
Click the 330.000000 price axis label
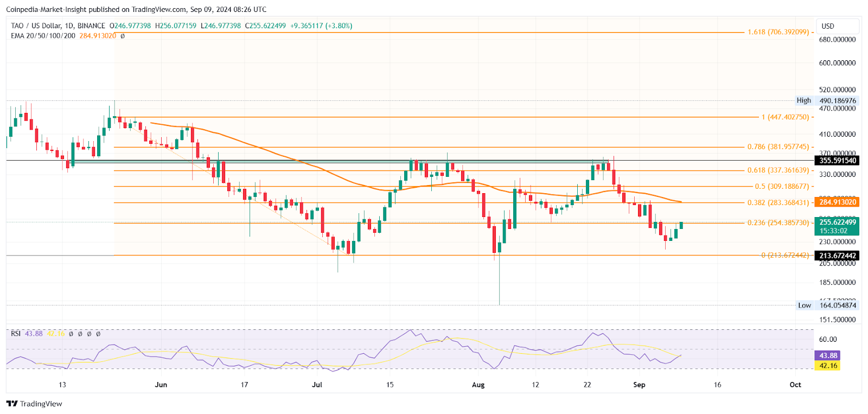tap(838, 175)
